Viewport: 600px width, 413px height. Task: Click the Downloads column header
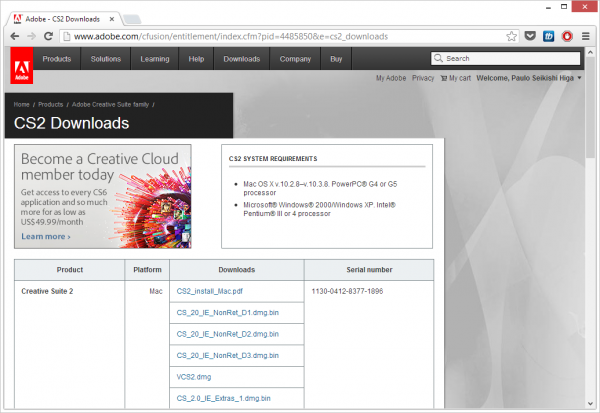(236, 270)
